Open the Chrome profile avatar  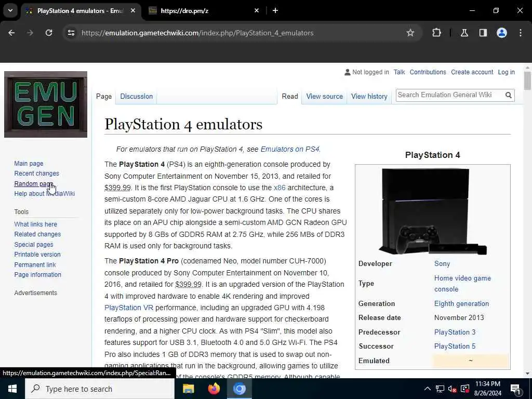[502, 33]
